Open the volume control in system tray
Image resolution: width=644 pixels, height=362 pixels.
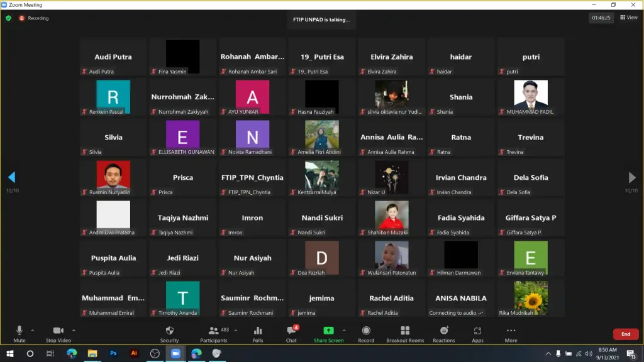pyautogui.click(x=589, y=353)
